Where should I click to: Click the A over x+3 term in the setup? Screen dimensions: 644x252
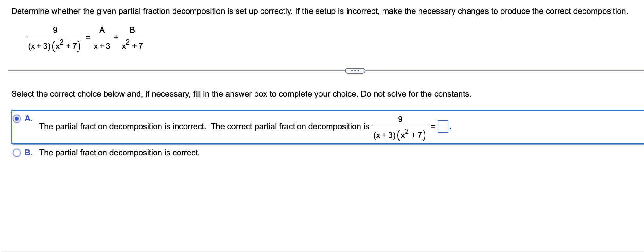tap(102, 38)
